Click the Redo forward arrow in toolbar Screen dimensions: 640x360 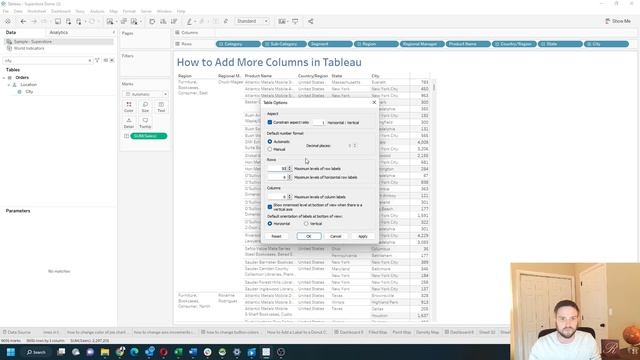point(34,21)
